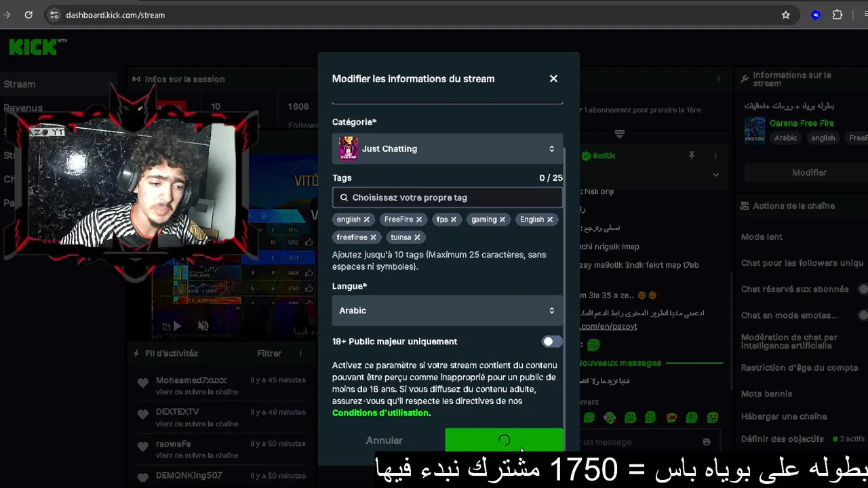
Task: Open chat panel header three-dot menu
Action: pyautogui.click(x=719, y=79)
